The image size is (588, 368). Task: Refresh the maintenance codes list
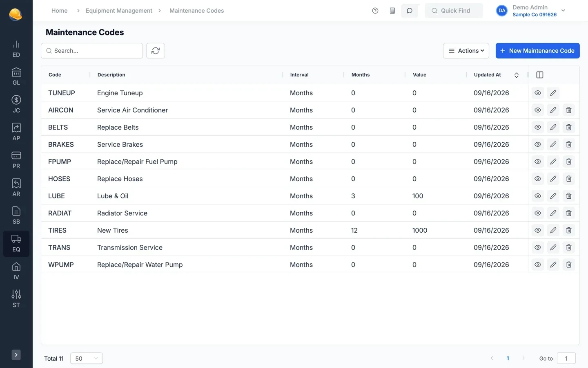(x=156, y=51)
